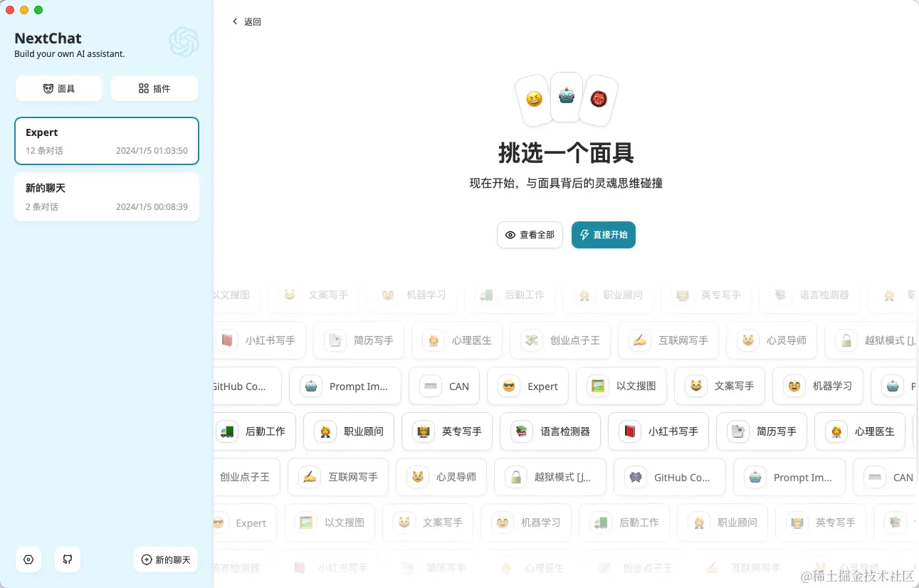Viewport: 919px width, 588px height.
Task: Pick 心灵导师 in the row with GitHub Co... and 越狱模式
Action: [x=441, y=477]
